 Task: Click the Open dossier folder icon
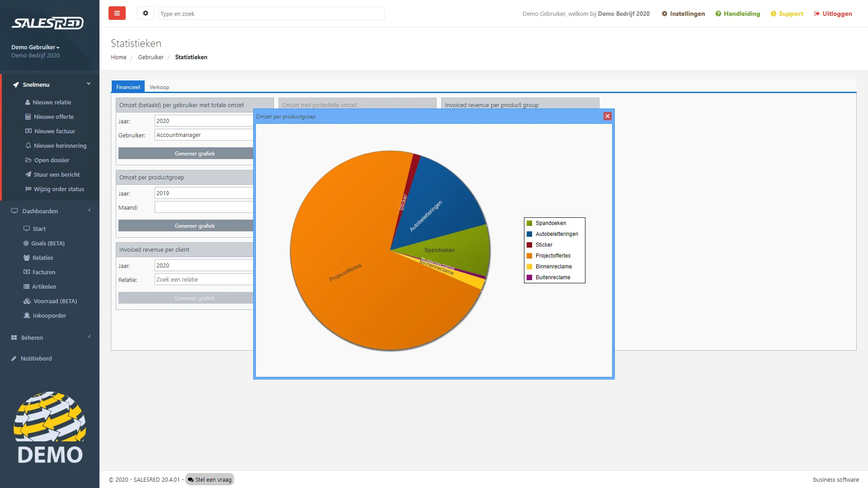pos(28,160)
